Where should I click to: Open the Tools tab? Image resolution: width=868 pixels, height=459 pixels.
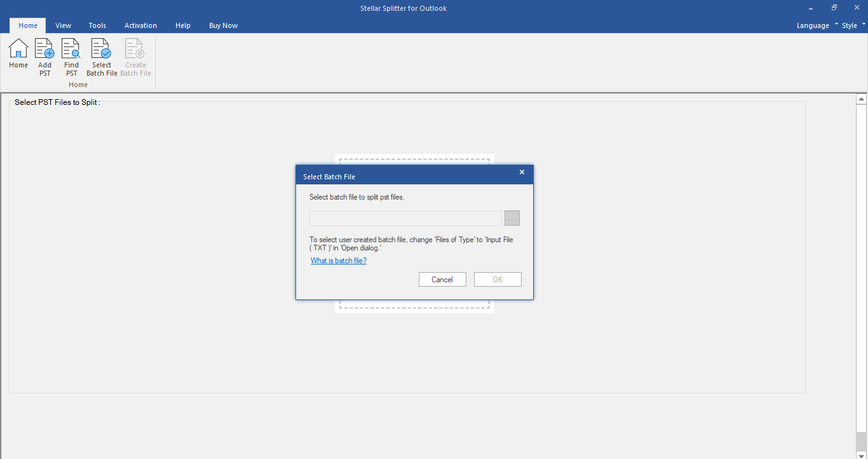[x=97, y=25]
